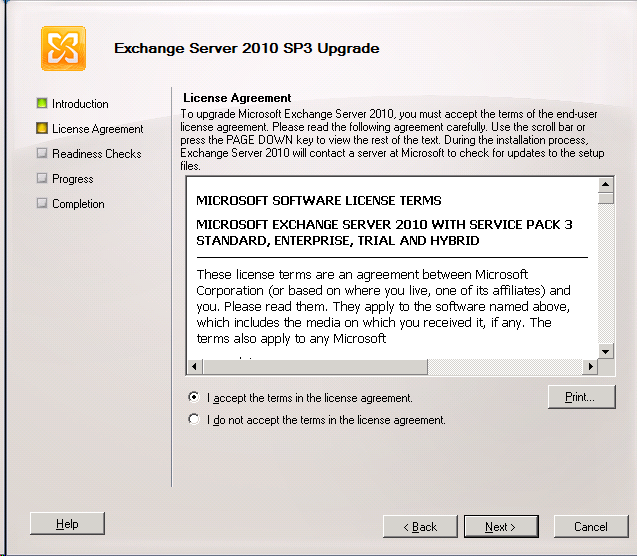
Task: Click the Readiness Checks step indicator box
Action: 42,153
